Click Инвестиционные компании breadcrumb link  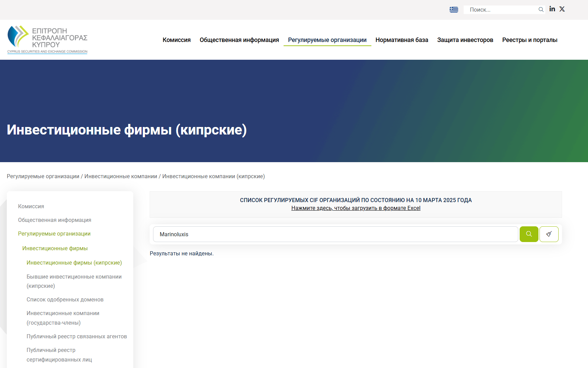121,176
